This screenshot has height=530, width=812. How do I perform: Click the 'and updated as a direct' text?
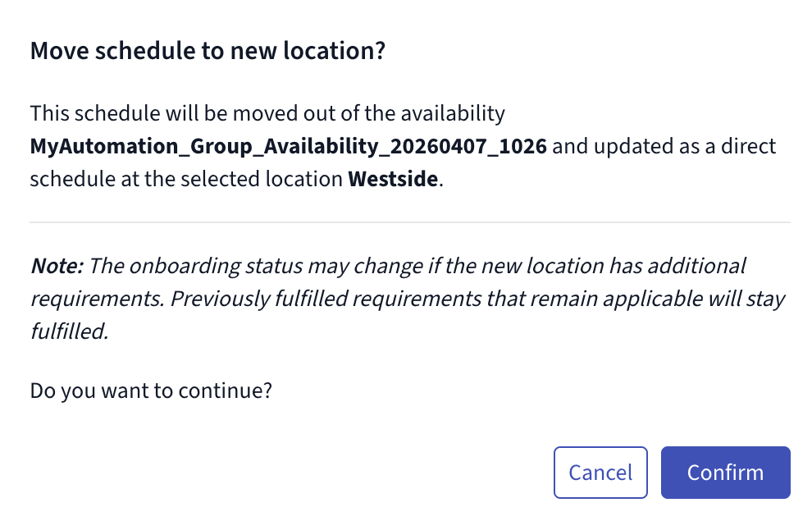click(664, 147)
